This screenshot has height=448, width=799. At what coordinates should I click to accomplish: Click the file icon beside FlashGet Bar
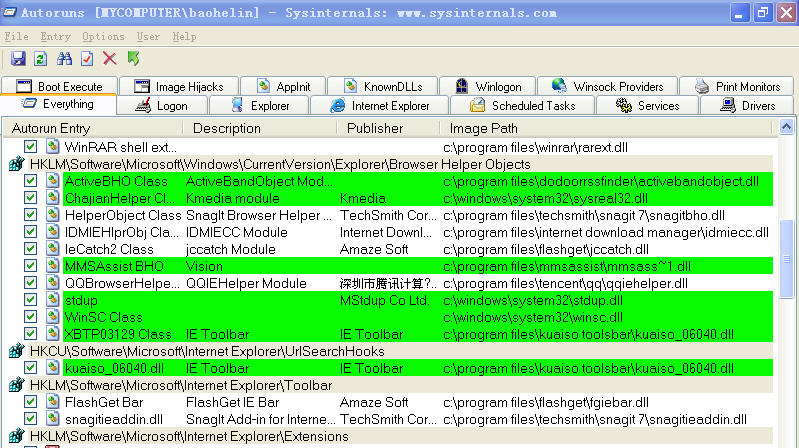coord(52,402)
